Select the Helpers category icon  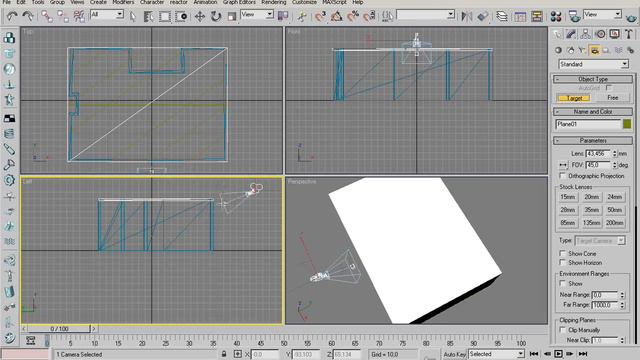[606, 51]
